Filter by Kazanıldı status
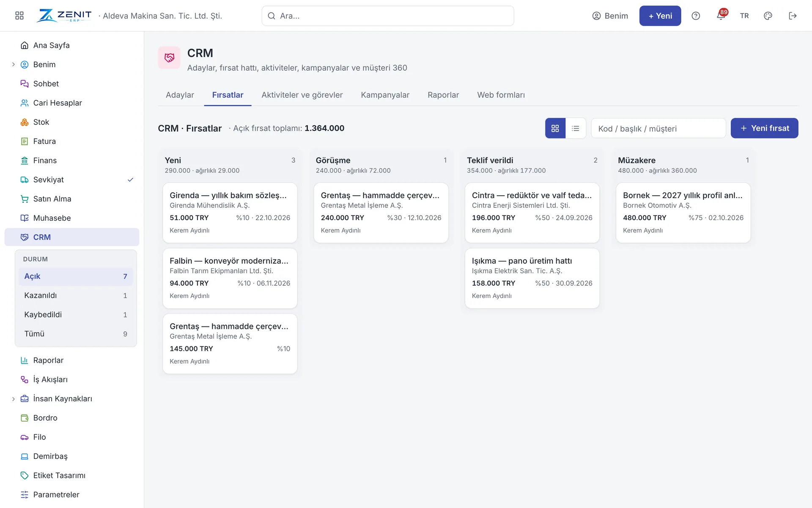The height and width of the screenshot is (508, 812). point(76,295)
